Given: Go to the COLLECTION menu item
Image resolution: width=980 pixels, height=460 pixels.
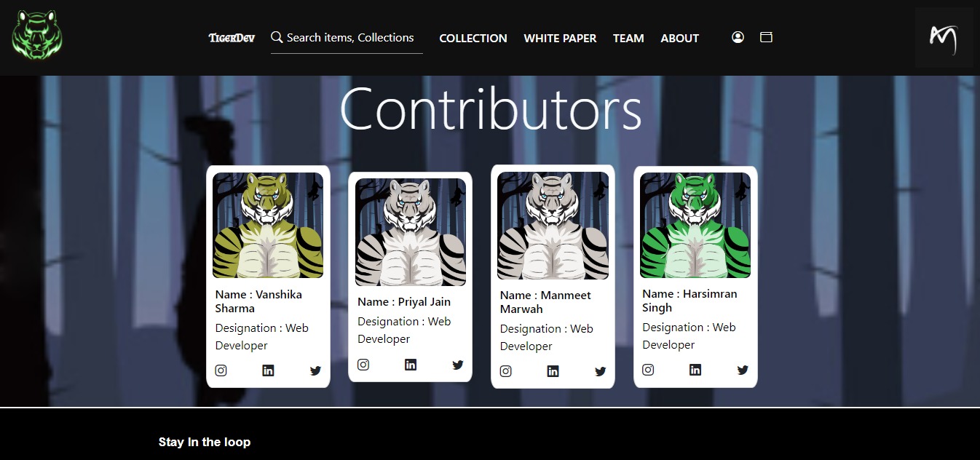Looking at the screenshot, I should [x=473, y=38].
